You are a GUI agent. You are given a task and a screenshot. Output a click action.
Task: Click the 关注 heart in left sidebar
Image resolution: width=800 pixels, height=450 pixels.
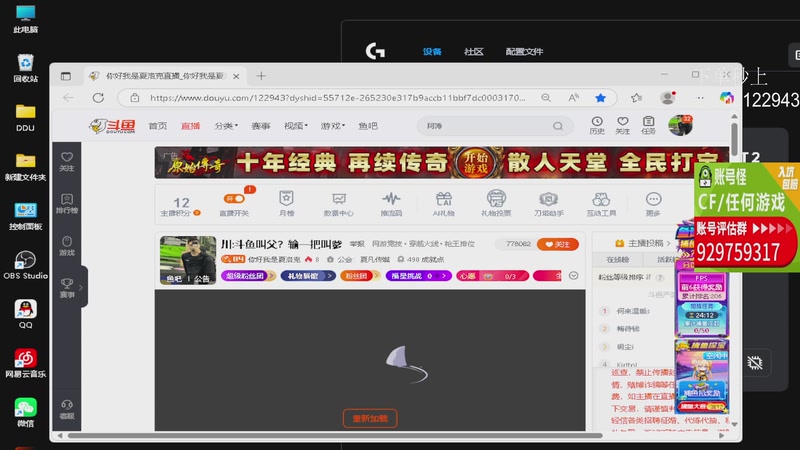tap(67, 161)
